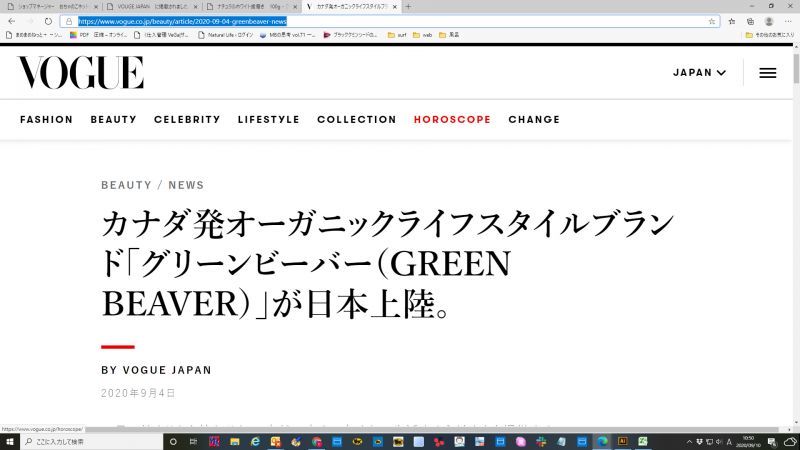The width and height of the screenshot is (800, 450).
Task: Open Excel from the taskbar
Action: tap(643, 441)
